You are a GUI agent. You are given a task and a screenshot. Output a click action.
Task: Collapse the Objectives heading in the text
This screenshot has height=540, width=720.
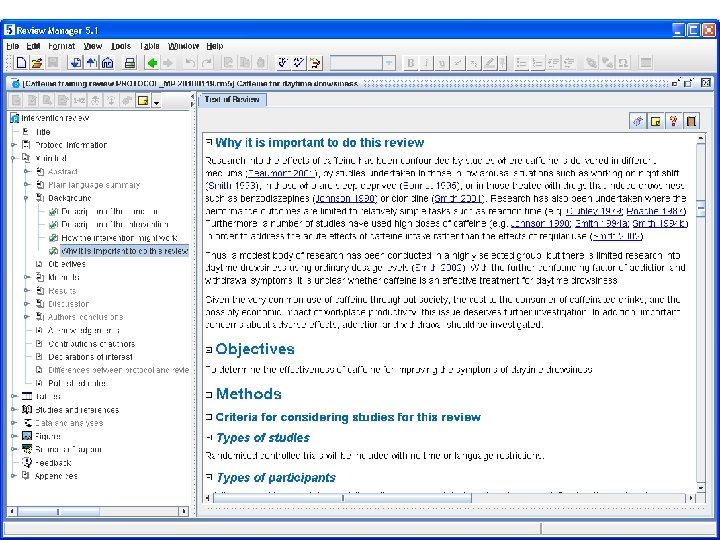(209, 350)
